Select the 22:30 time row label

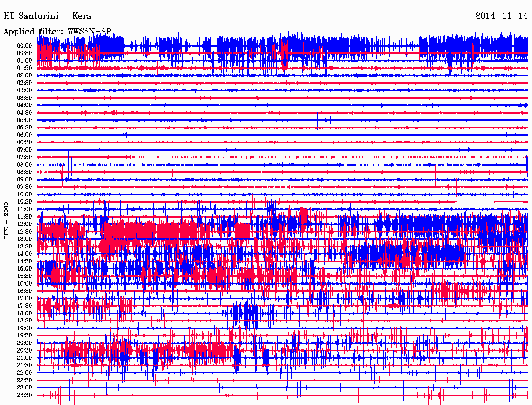(24, 380)
